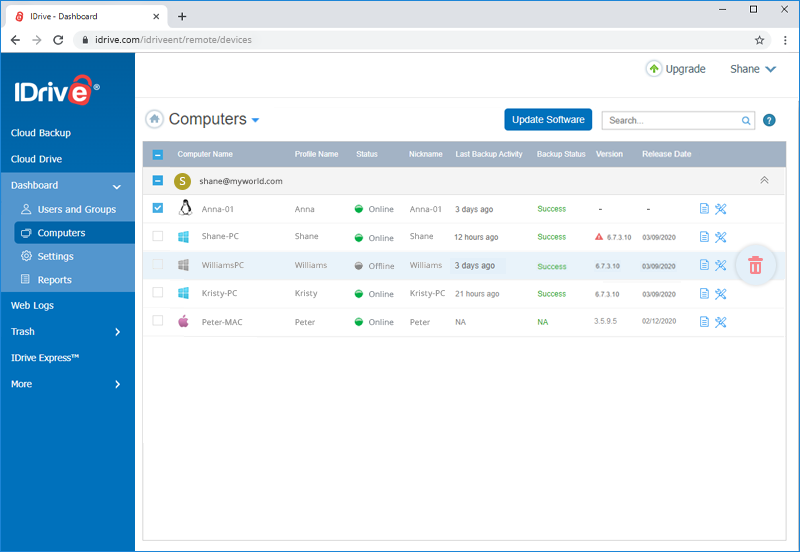
Task: Click the search magnifier icon
Action: 745,121
